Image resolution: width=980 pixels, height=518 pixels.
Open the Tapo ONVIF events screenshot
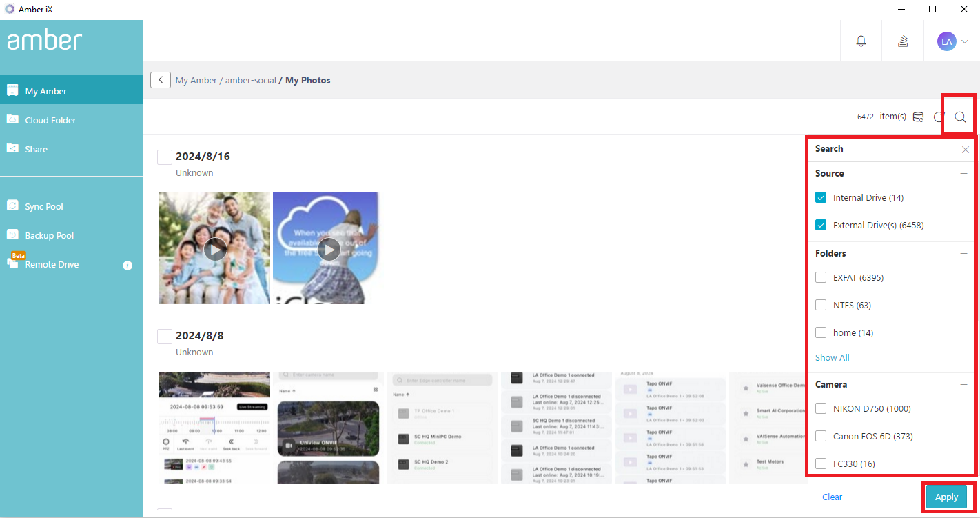[672, 428]
